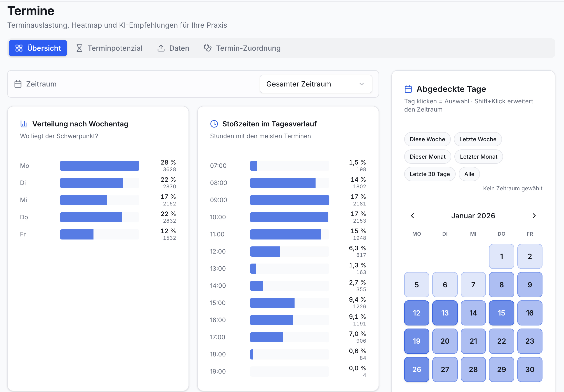564x392 pixels.
Task: Open the Daten tab
Action: (173, 48)
